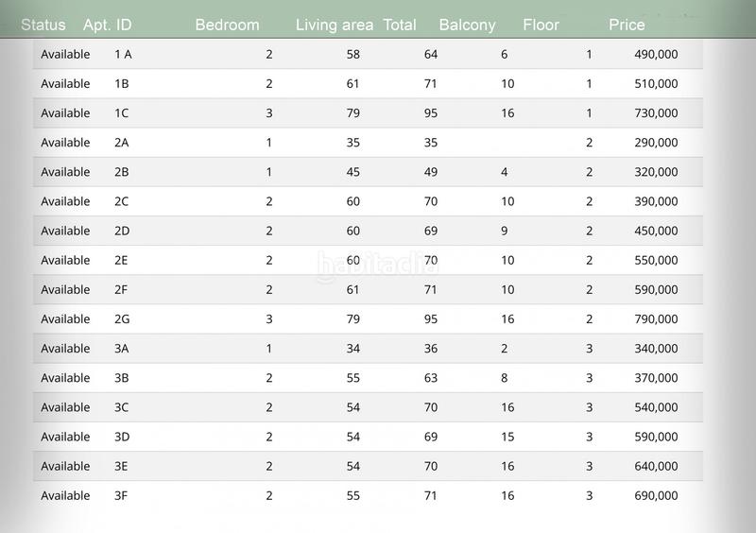Click the Apt. ID column header

tap(106, 25)
